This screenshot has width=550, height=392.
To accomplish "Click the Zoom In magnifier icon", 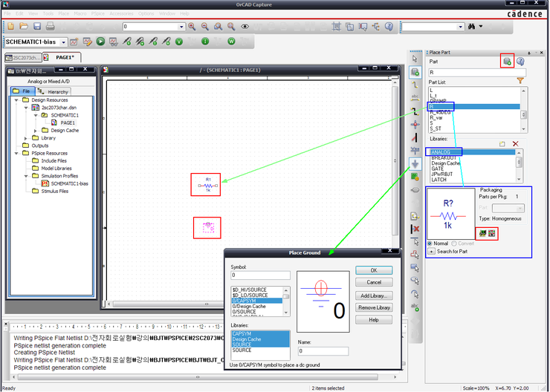I will (x=192, y=26).
